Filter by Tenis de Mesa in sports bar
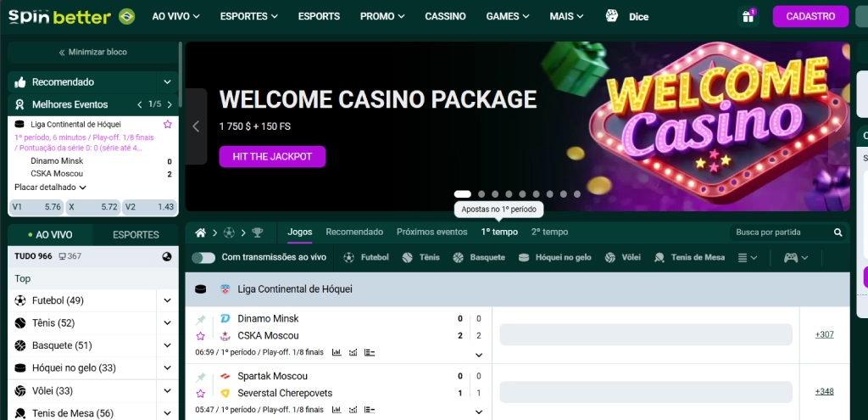The image size is (868, 420). [689, 258]
